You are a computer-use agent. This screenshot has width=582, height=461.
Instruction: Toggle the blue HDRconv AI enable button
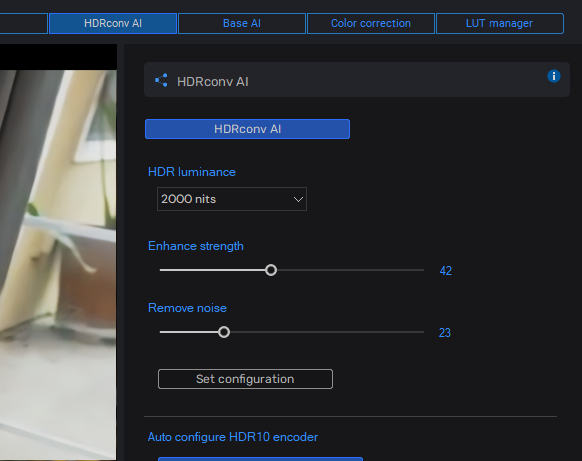pos(247,129)
